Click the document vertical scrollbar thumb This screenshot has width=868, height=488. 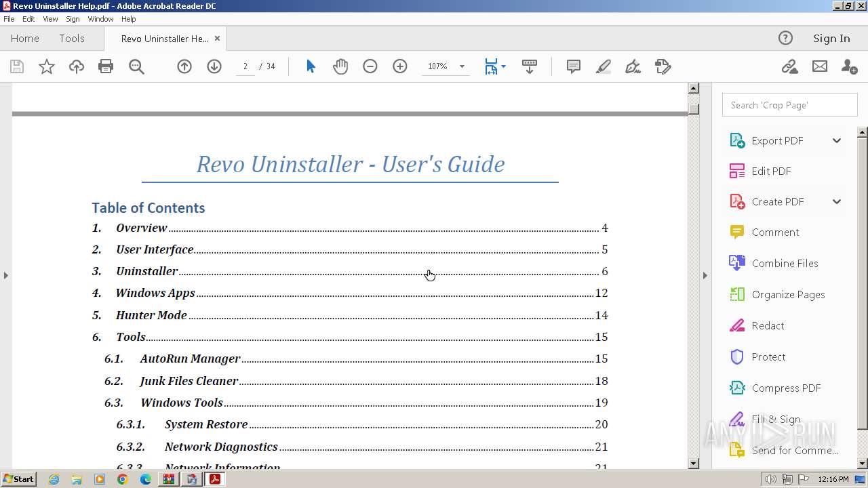click(693, 108)
